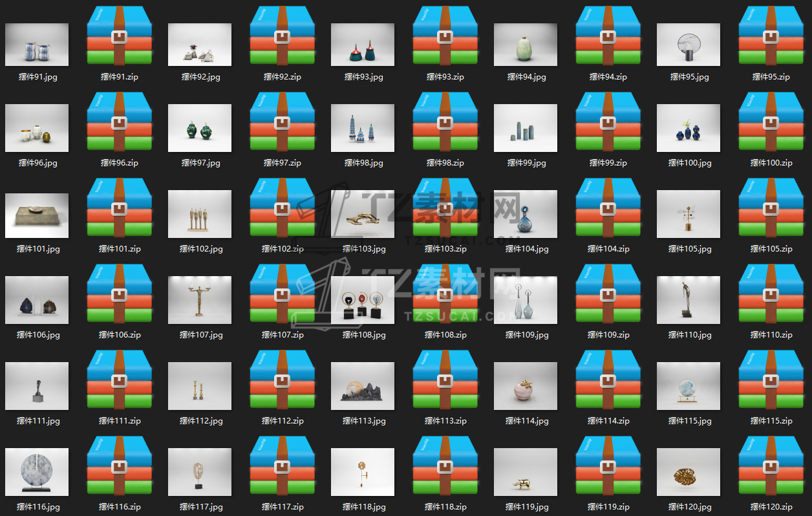Select the 摆件102.zip archive icon
Image resolution: width=812 pixels, height=516 pixels.
point(283,208)
